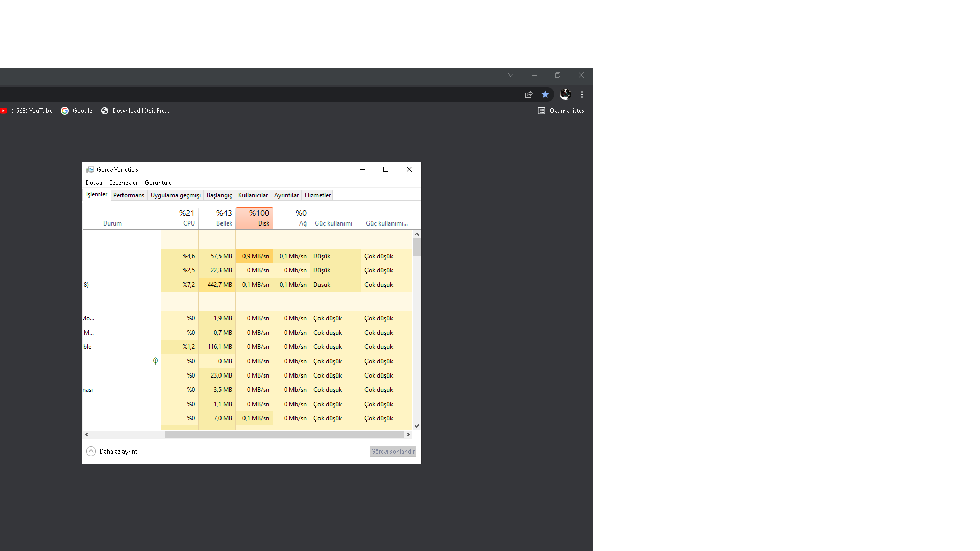The width and height of the screenshot is (980, 551).
Task: Select the 442,7 MB memory cell
Action: pos(217,285)
